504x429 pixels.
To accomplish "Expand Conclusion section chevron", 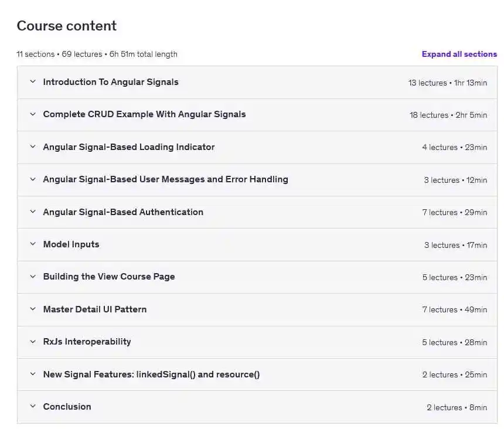I will point(33,406).
